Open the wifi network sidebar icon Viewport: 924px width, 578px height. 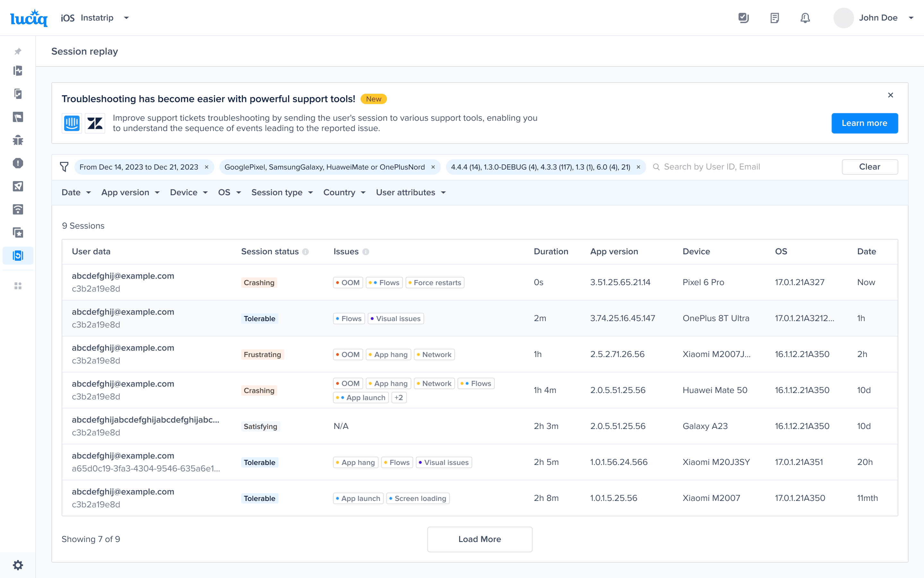(x=18, y=209)
